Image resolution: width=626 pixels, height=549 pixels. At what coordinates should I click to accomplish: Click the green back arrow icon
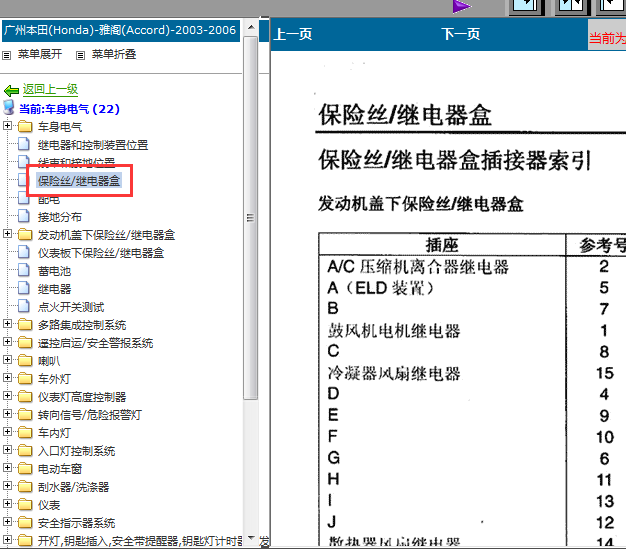(x=11, y=91)
